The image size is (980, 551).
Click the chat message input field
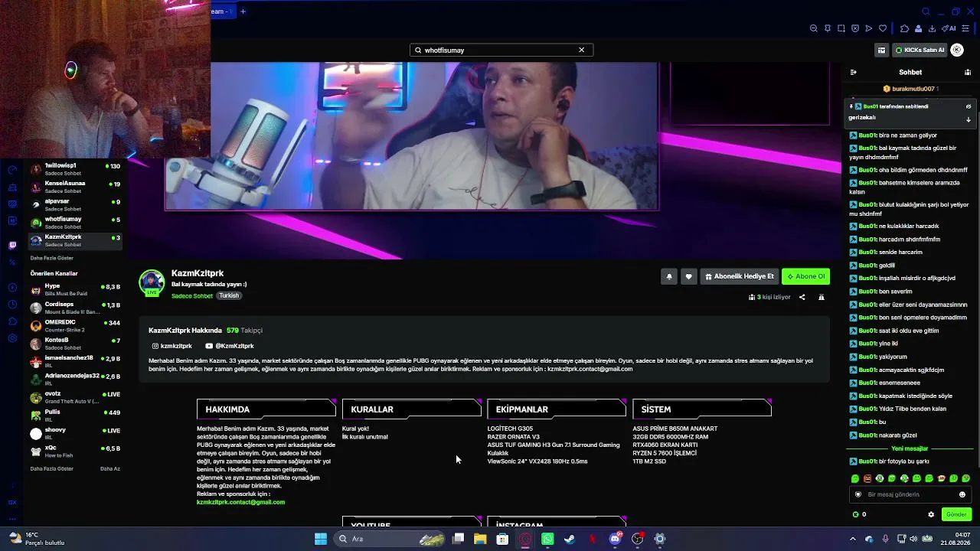910,494
